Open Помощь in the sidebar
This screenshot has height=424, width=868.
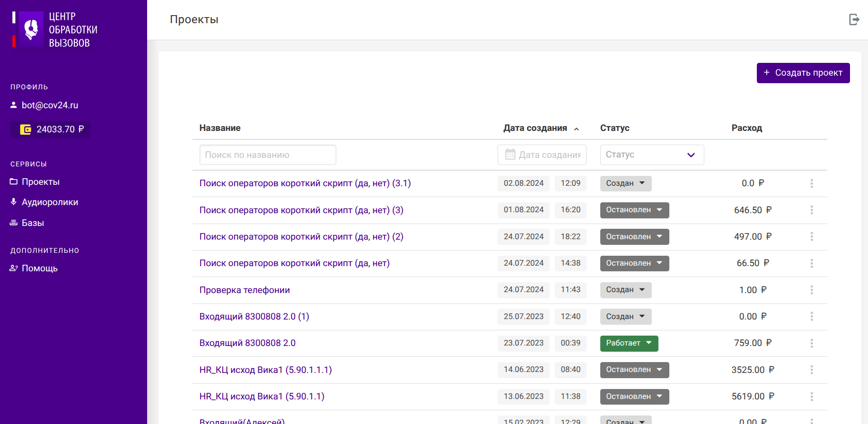coord(34,268)
